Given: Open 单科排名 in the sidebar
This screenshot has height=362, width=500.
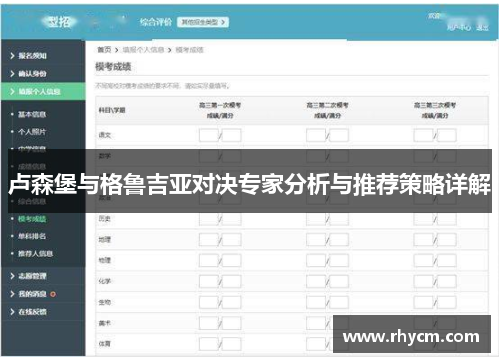Looking at the screenshot, I should 32,236.
